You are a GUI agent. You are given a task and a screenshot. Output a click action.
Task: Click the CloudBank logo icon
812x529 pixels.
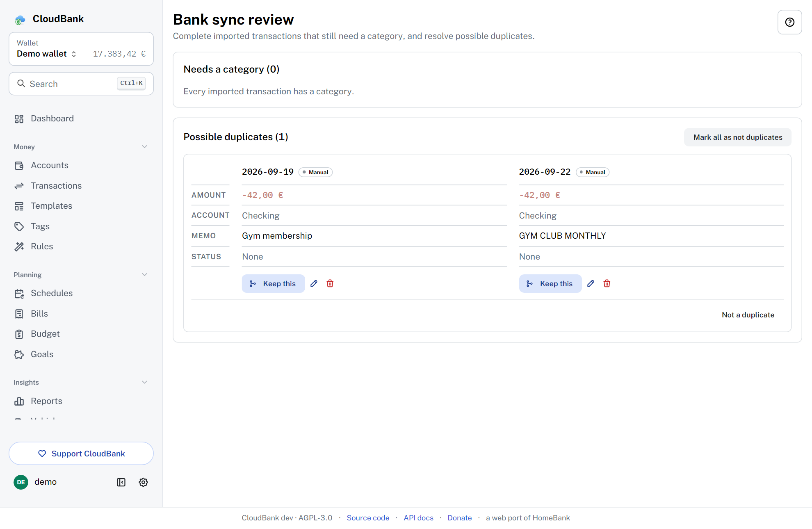(20, 19)
